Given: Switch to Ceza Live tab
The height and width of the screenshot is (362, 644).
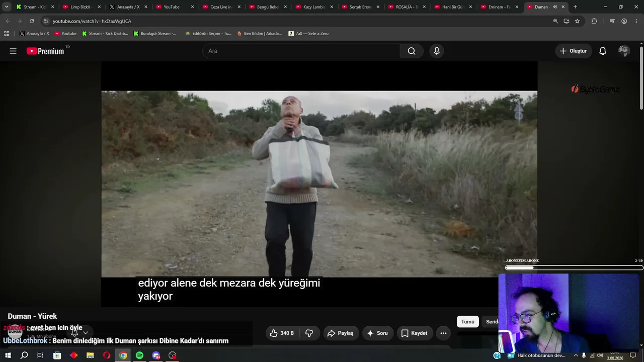Looking at the screenshot, I should click(221, 7).
